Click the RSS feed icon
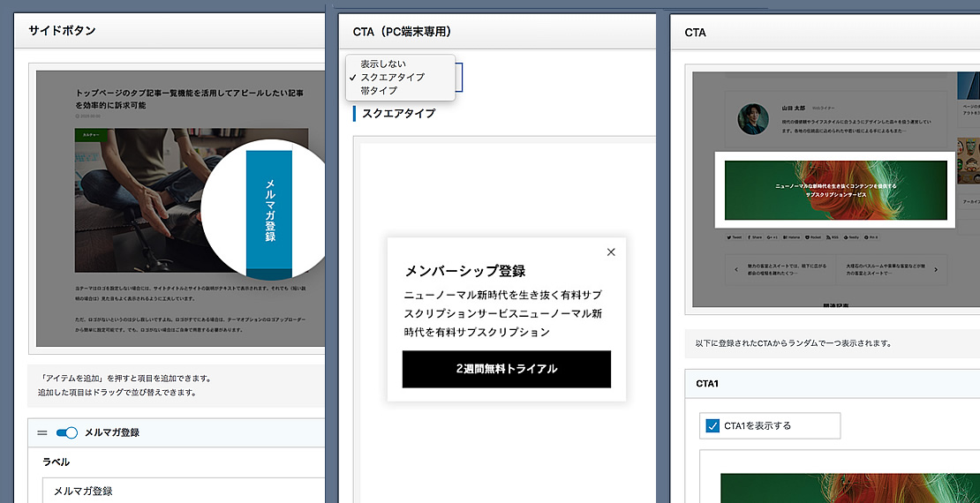Screen dimensions: 980x503 click(833, 237)
